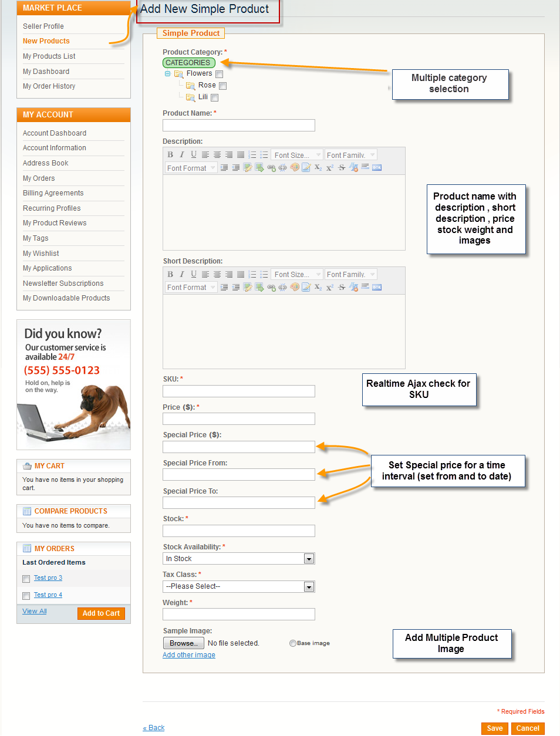Open My Wishlist in My Account
The image size is (560, 736).
coord(41,254)
